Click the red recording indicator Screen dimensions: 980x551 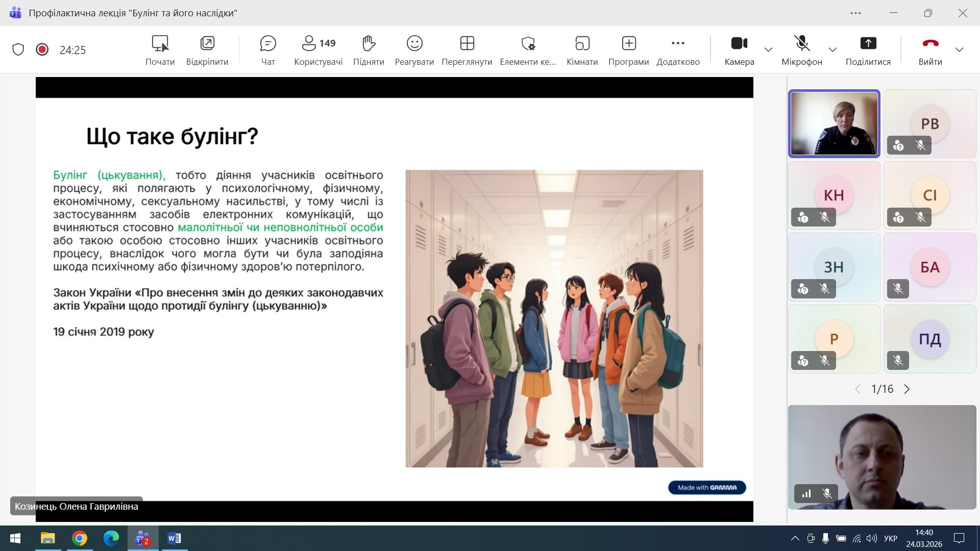pyautogui.click(x=42, y=49)
